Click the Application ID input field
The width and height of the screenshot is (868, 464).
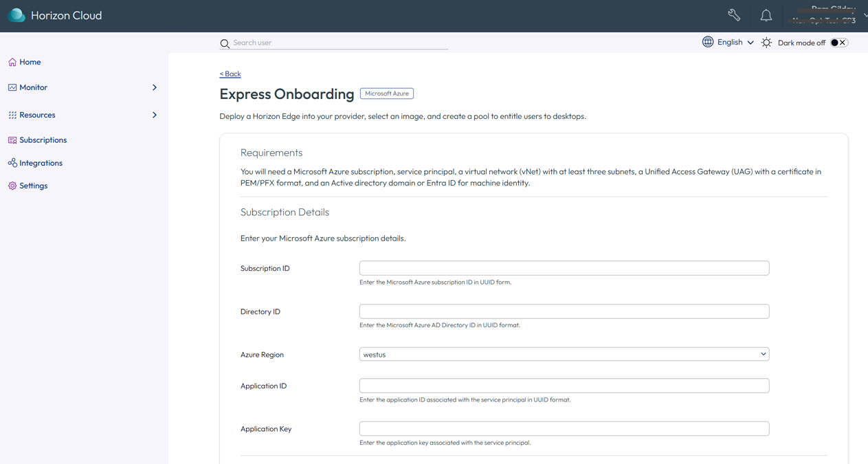click(564, 386)
